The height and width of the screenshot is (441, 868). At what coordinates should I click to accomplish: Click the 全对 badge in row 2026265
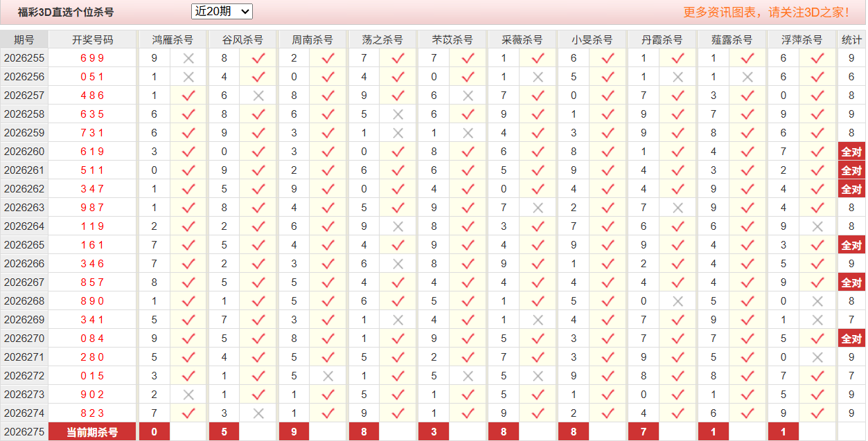click(x=851, y=245)
